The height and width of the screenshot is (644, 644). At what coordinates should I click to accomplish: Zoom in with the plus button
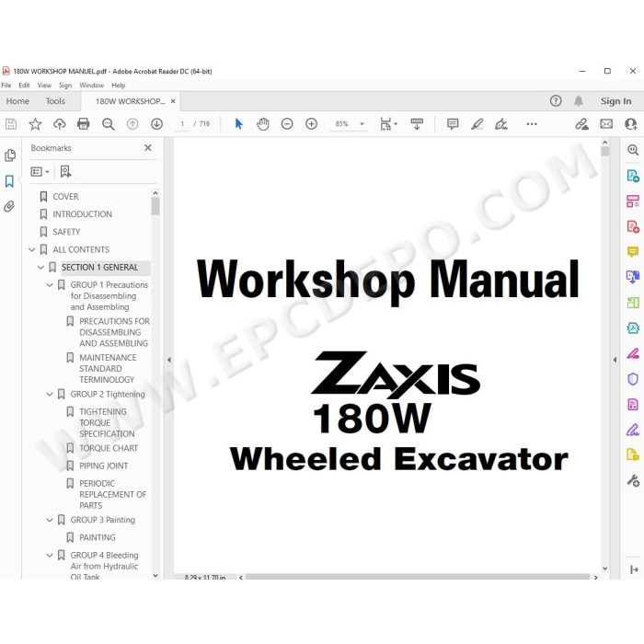pos(311,124)
